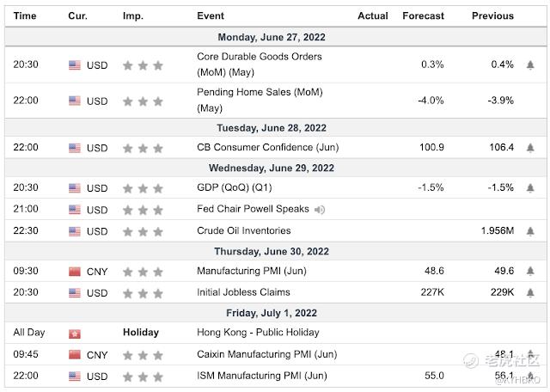The height and width of the screenshot is (392, 550).
Task: Click bell icon for Manufacturing PMI (Jun) at 09:30
Action: click(530, 271)
